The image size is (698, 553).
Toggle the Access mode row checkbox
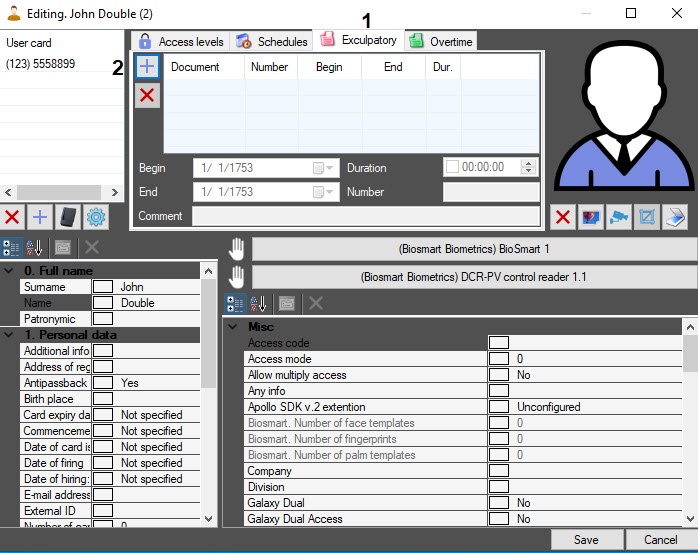499,359
